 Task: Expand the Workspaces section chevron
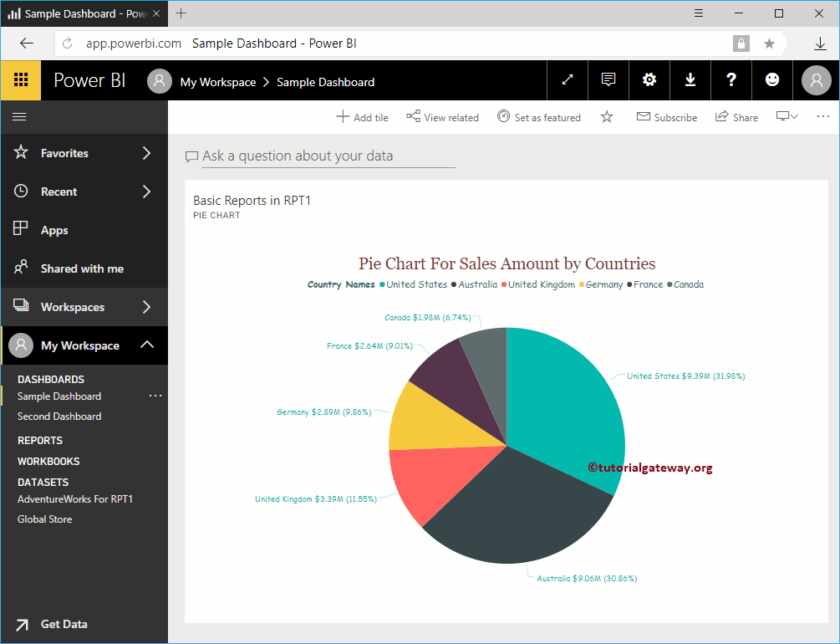click(148, 306)
